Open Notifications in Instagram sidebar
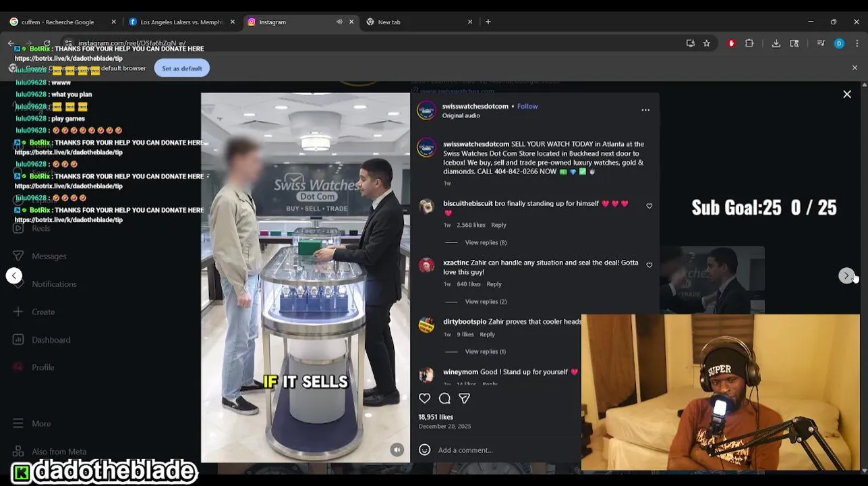 [45, 284]
